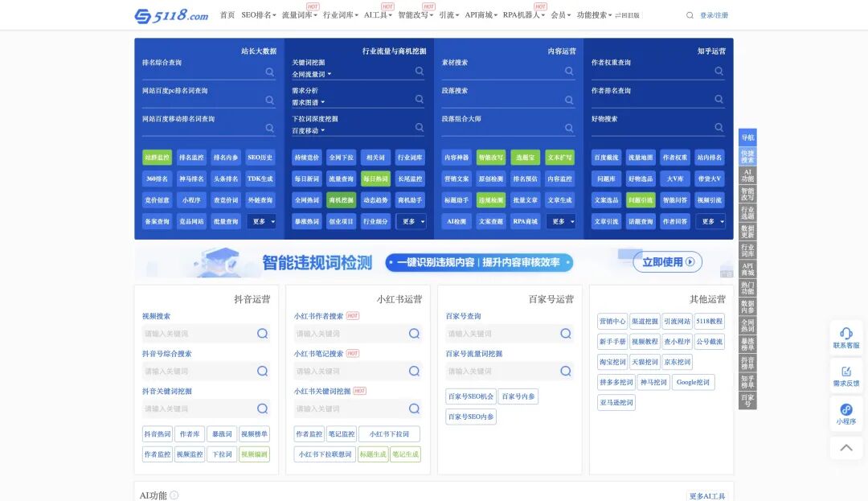The width and height of the screenshot is (868, 501).
Task: Expand the AI工具 dropdown menu
Action: click(x=377, y=14)
